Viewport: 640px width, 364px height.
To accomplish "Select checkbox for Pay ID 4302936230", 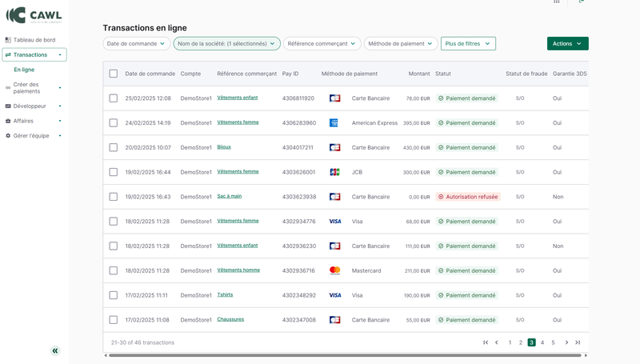I will point(114,246).
